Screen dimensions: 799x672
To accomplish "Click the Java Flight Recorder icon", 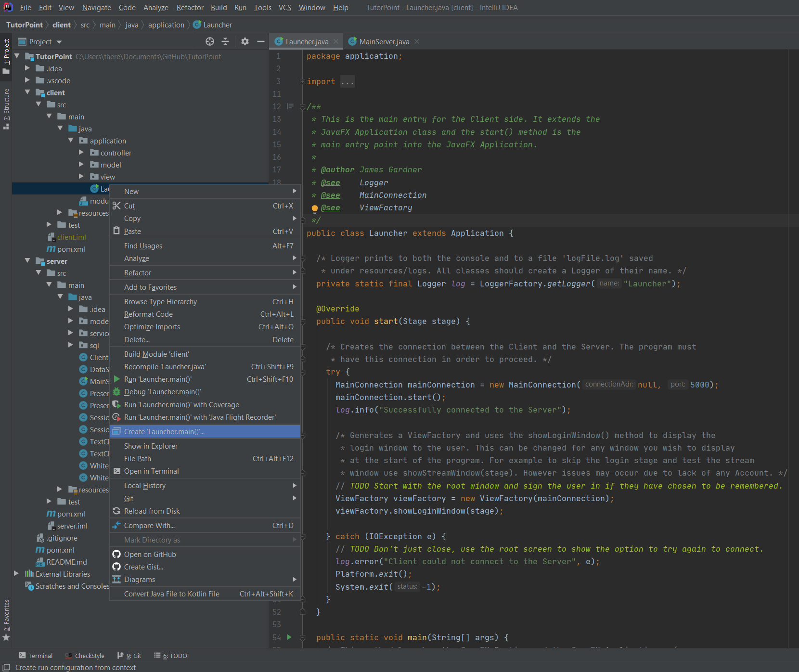I will click(x=116, y=417).
